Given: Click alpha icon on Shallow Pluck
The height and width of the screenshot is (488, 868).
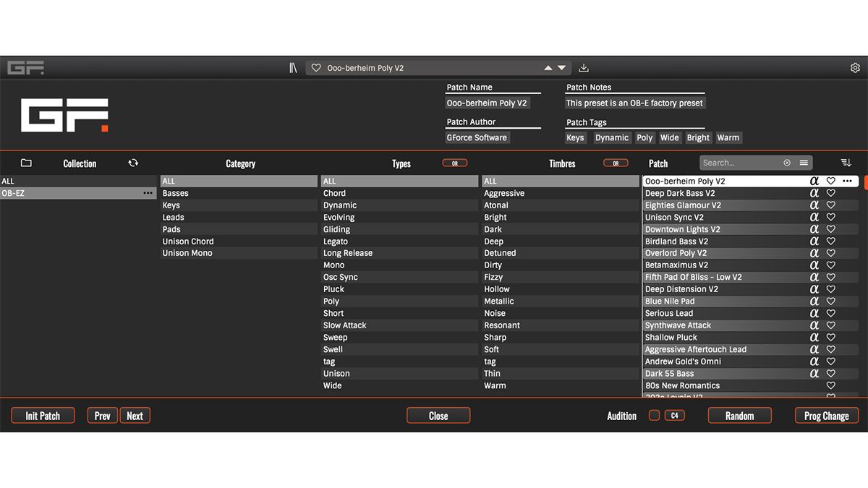Looking at the screenshot, I should pyautogui.click(x=814, y=337).
